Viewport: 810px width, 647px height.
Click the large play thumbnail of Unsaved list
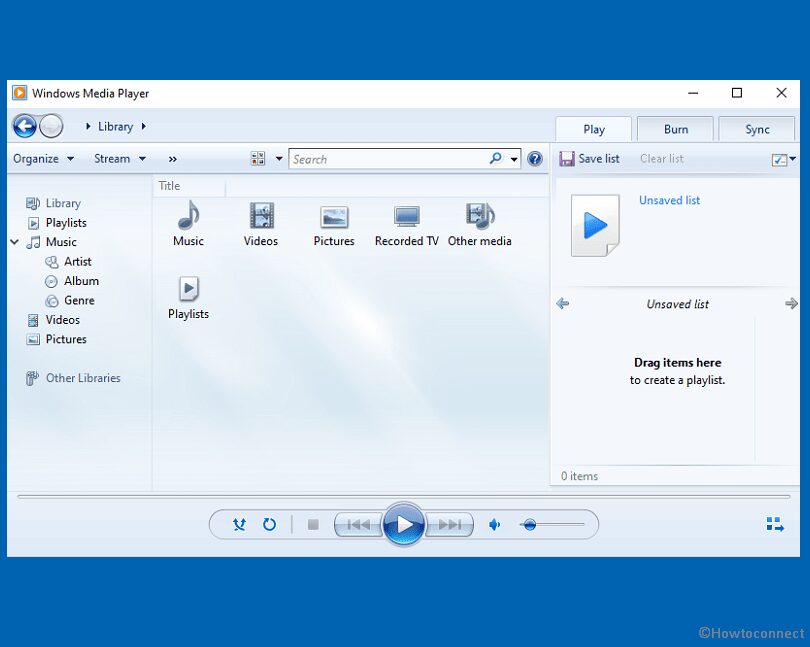595,225
